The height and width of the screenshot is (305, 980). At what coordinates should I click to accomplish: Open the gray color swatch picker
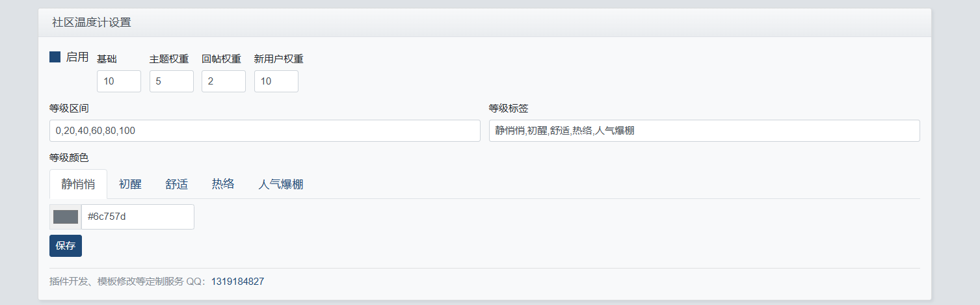coord(66,217)
